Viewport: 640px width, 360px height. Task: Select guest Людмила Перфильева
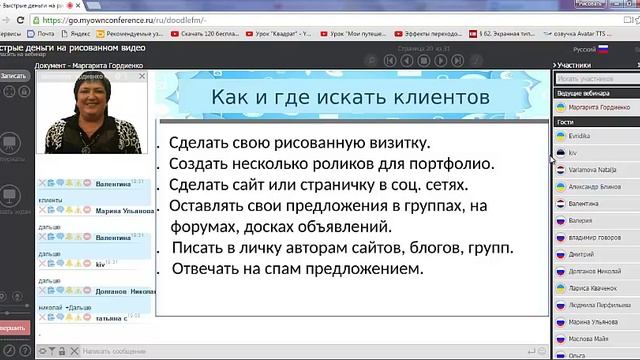pos(597,305)
